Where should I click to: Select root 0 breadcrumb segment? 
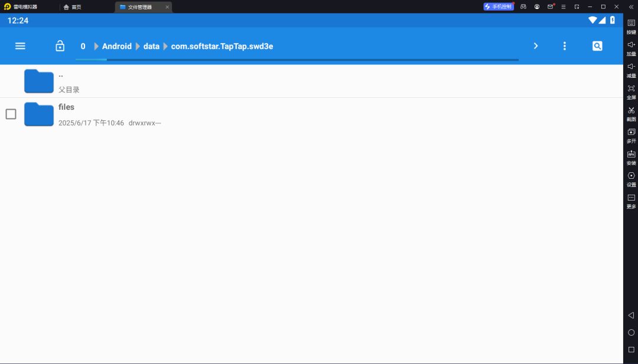[83, 47]
